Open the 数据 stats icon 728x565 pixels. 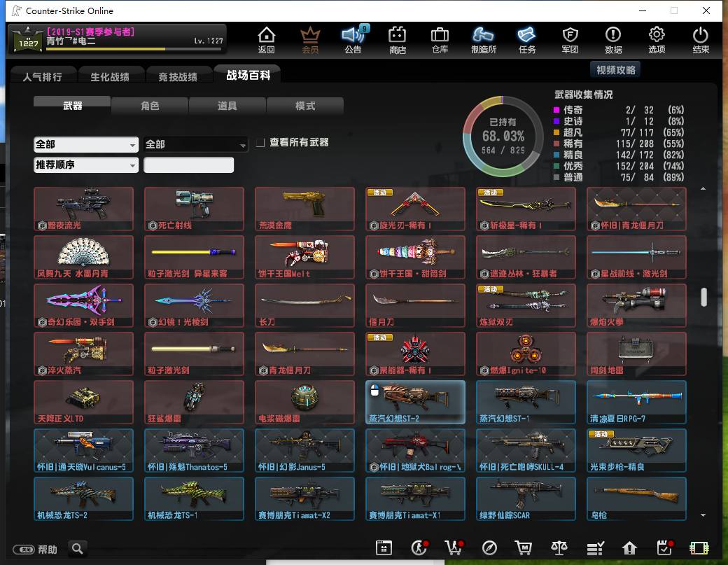[613, 40]
